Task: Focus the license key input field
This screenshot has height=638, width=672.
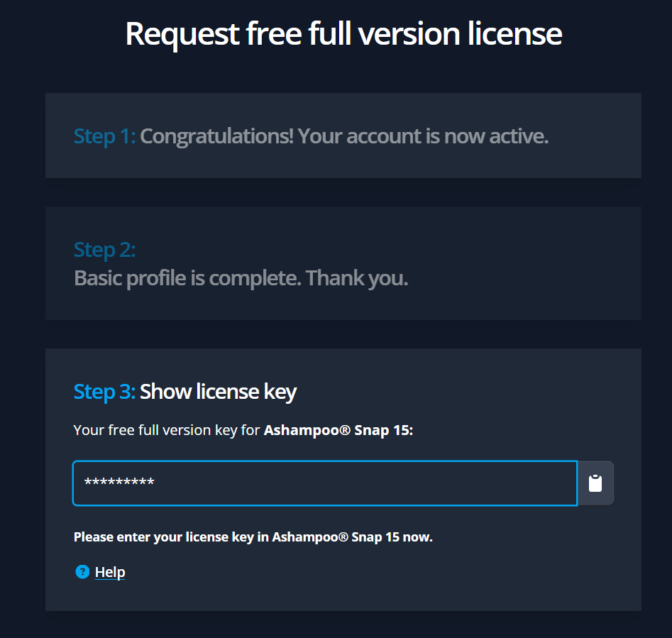Action: tap(325, 483)
